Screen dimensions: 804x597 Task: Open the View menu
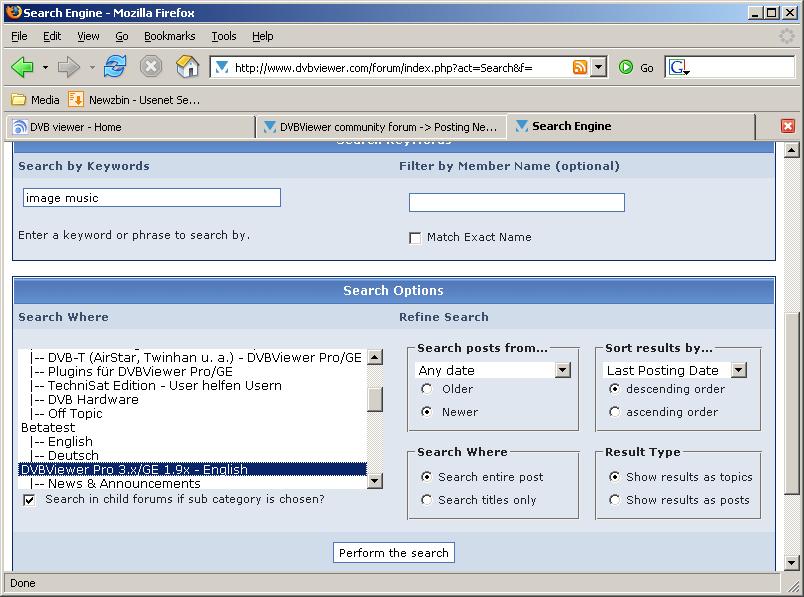pyautogui.click(x=88, y=36)
